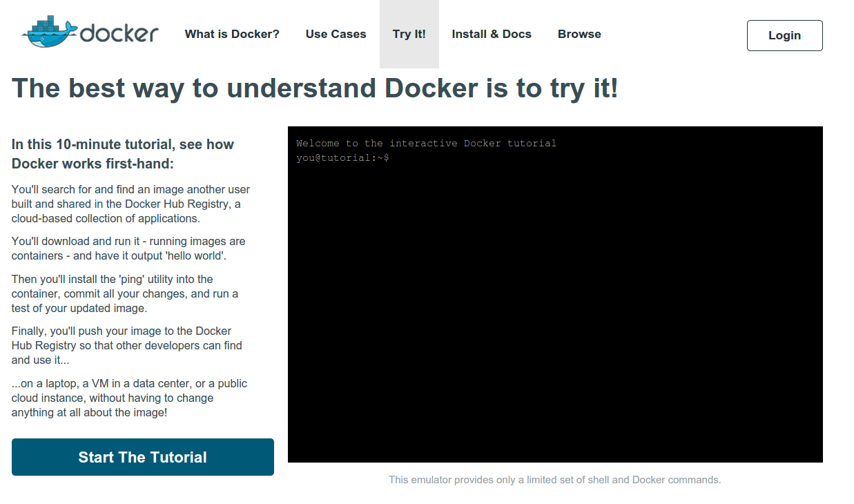854x504 pixels.
Task: Select the Try It! tab
Action: 409,34
